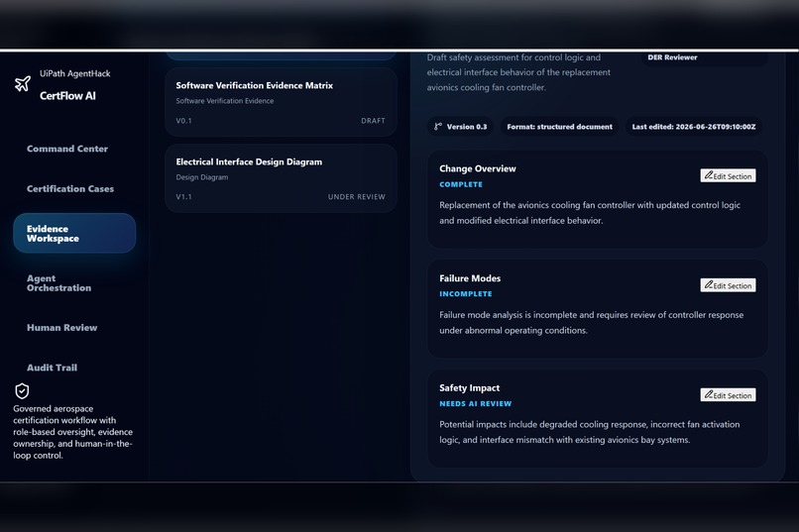Viewport: 799px width, 532px height.
Task: Navigate to Human Review
Action: [62, 328]
